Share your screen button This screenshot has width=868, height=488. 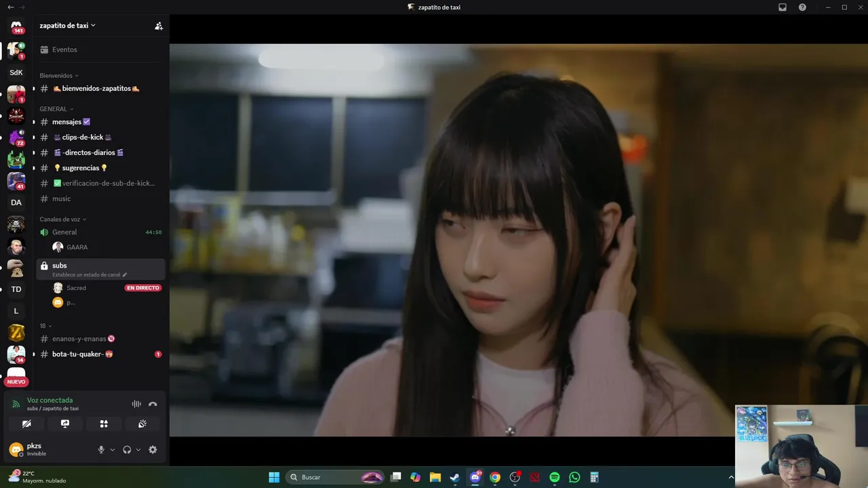coord(65,424)
